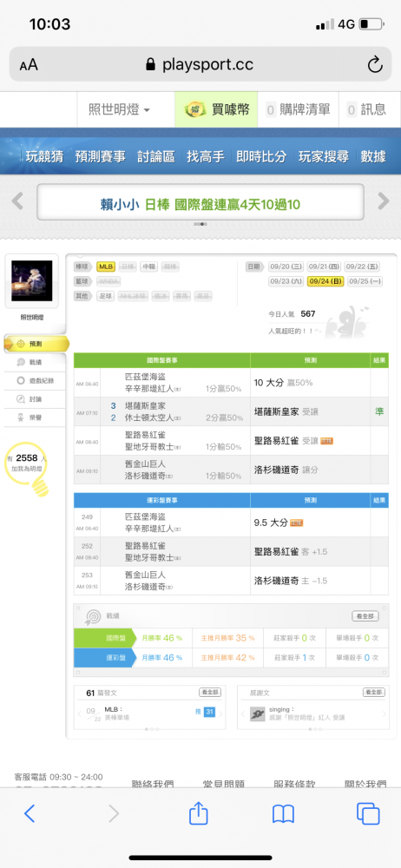This screenshot has width=401, height=868.
Task: Tap Safari share icon
Action: 198,812
